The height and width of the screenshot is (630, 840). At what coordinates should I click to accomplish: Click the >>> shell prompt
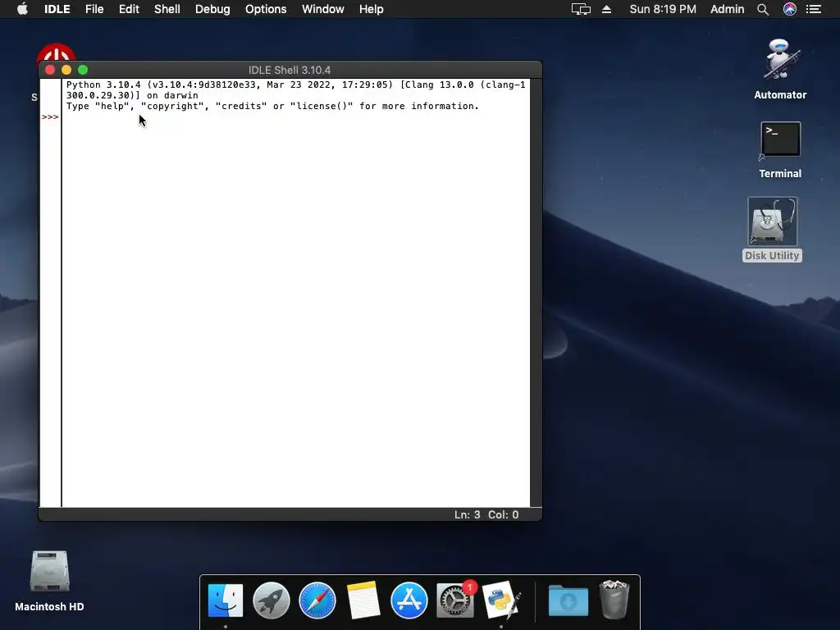click(x=50, y=116)
